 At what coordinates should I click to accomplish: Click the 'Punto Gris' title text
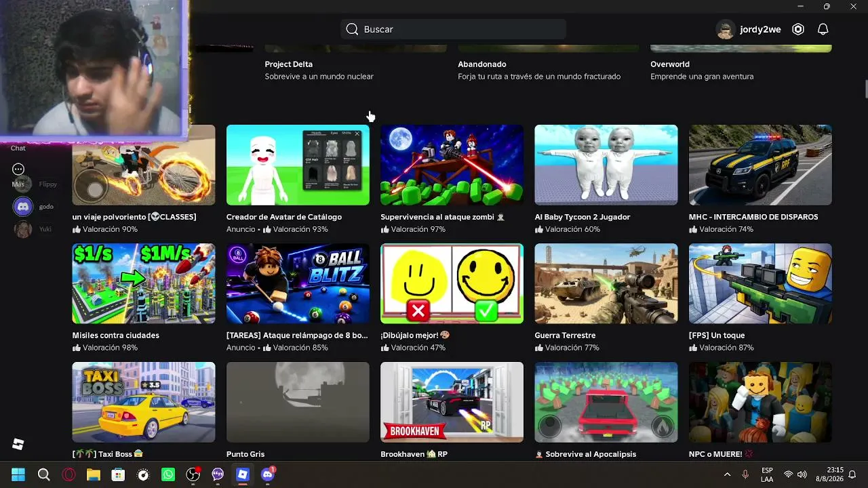(x=245, y=454)
